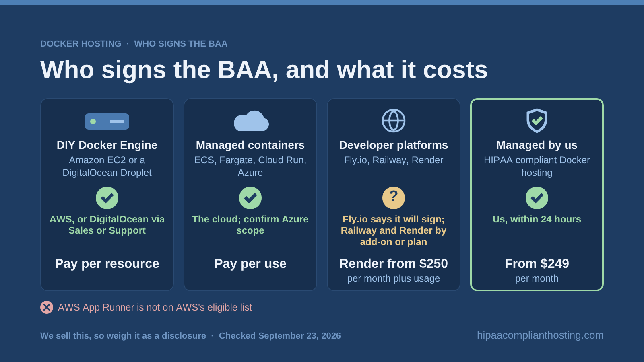Open the hipaacomplianthosting.com link
The width and height of the screenshot is (644, 362).
point(540,335)
